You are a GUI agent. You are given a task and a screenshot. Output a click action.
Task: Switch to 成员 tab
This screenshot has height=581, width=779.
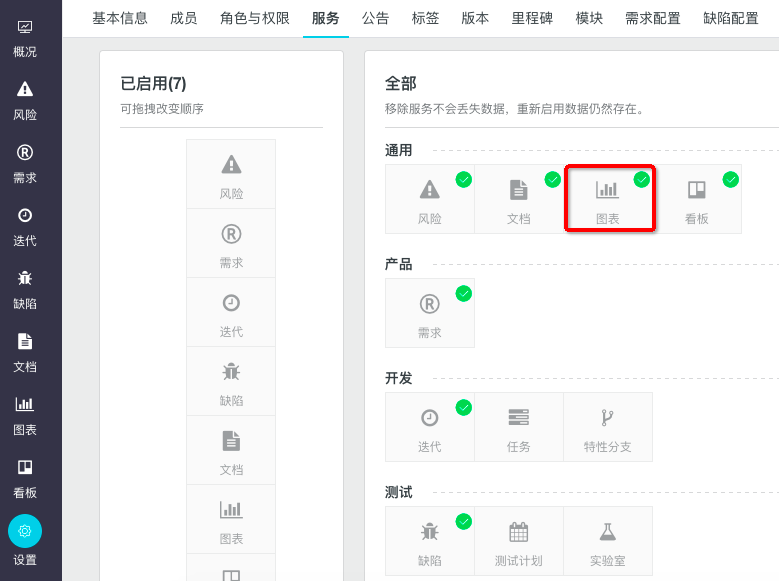pos(183,18)
